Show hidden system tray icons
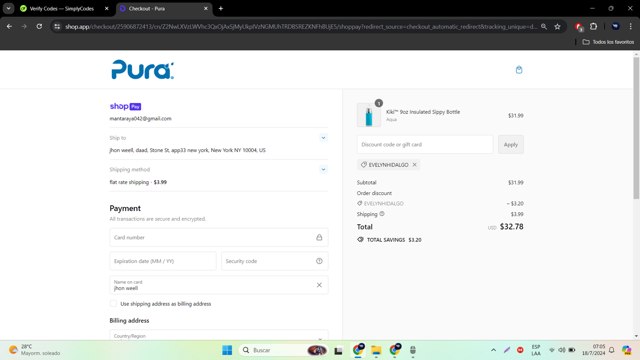Image resolution: width=640 pixels, height=360 pixels. click(493, 350)
